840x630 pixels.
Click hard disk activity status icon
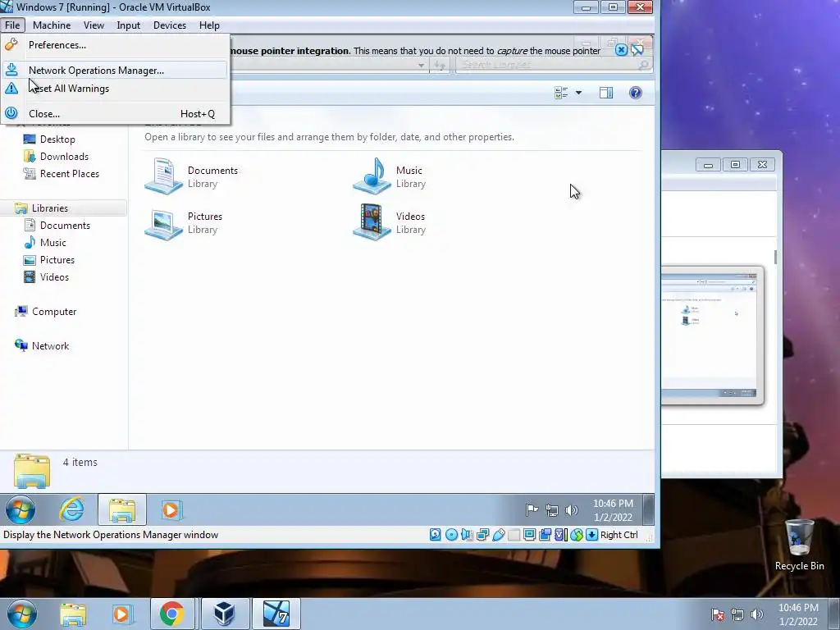pyautogui.click(x=436, y=535)
